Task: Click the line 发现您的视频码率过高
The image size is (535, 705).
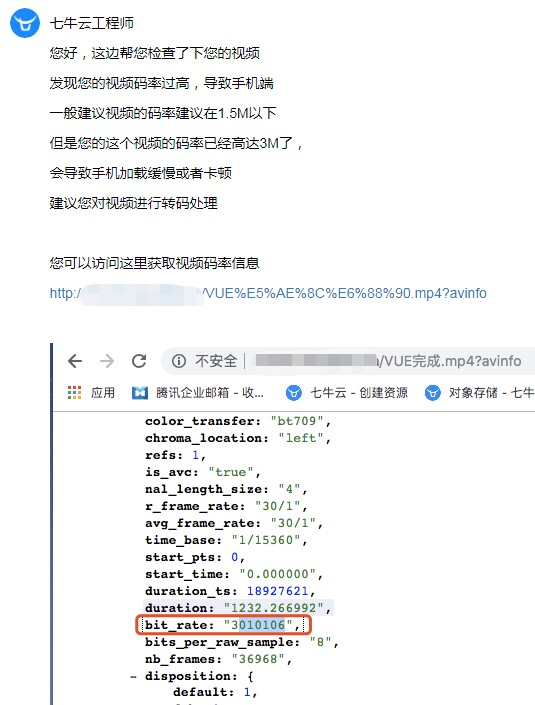Action: click(161, 83)
